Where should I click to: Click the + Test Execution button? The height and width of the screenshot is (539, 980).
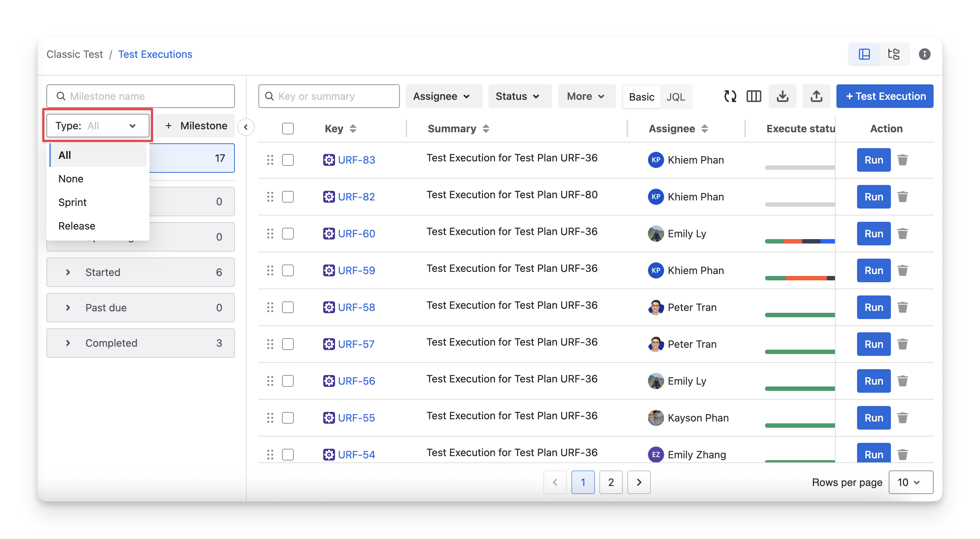pos(885,96)
